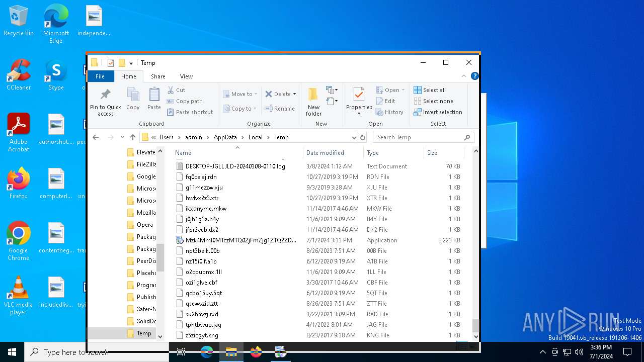Select Mozilla folder in navigation pane
The image size is (644, 362).
click(x=146, y=213)
